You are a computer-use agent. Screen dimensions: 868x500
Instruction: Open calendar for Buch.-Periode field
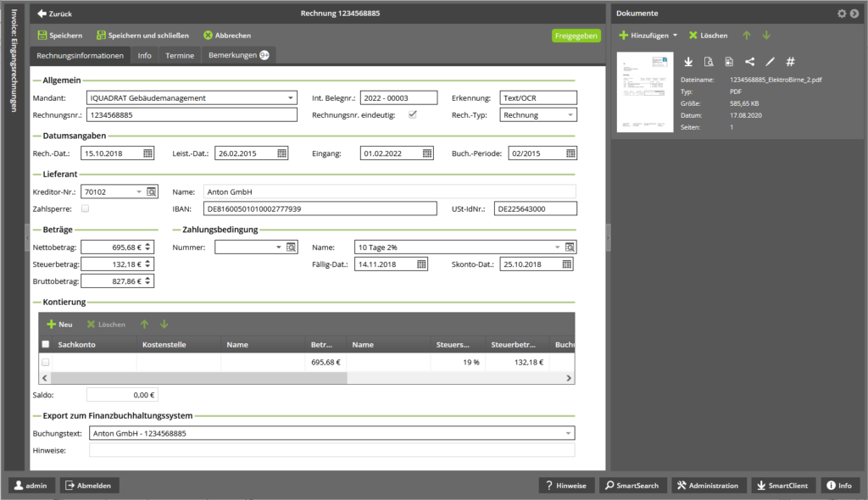pyautogui.click(x=570, y=153)
